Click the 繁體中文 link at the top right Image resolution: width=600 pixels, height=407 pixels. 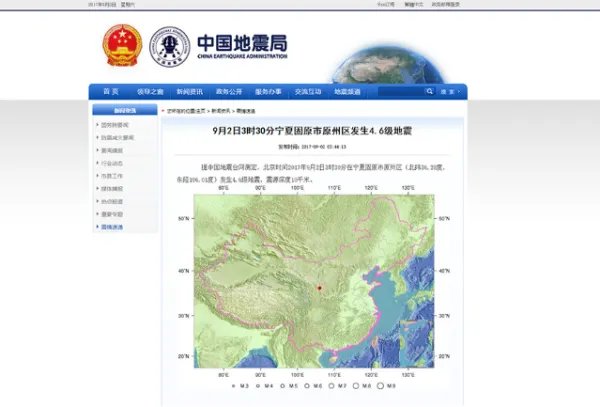[x=414, y=5]
